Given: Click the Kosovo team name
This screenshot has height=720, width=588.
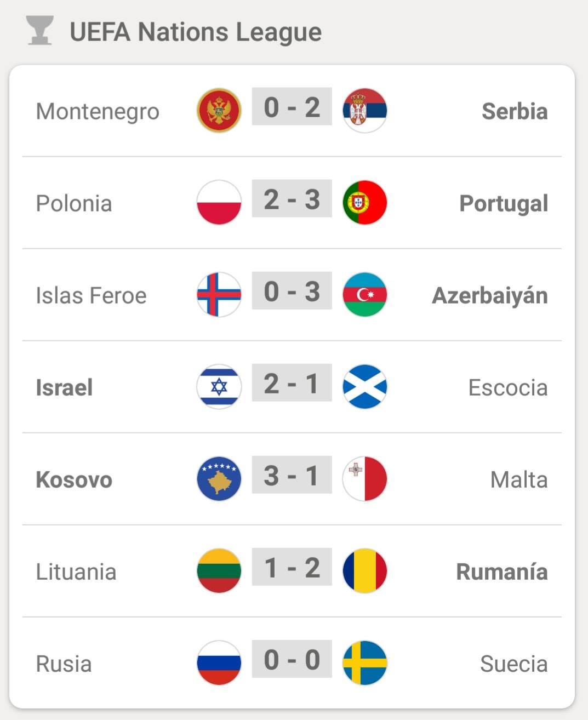Looking at the screenshot, I should (x=74, y=479).
